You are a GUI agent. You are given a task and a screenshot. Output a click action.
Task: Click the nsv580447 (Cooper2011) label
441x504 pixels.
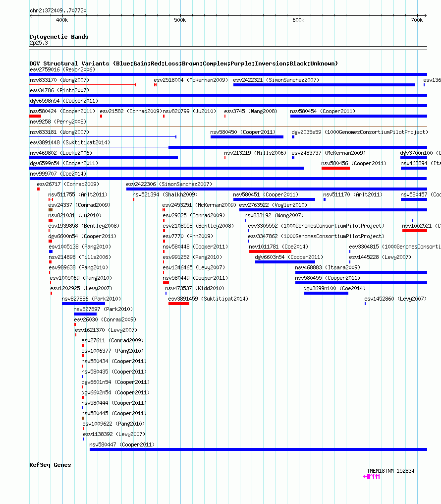click(x=121, y=444)
